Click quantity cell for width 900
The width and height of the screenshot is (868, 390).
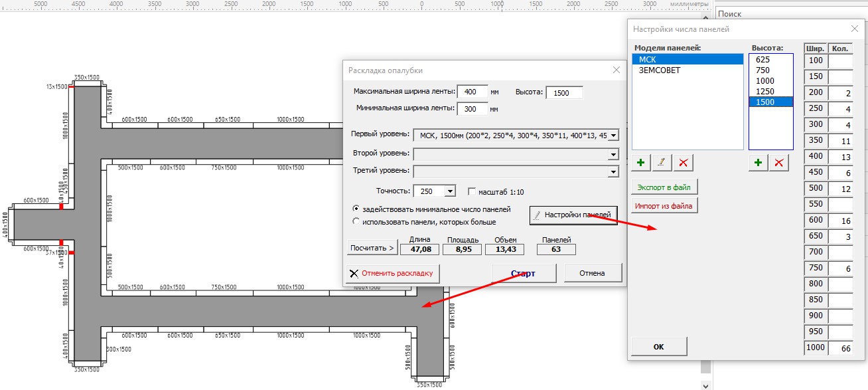click(840, 316)
